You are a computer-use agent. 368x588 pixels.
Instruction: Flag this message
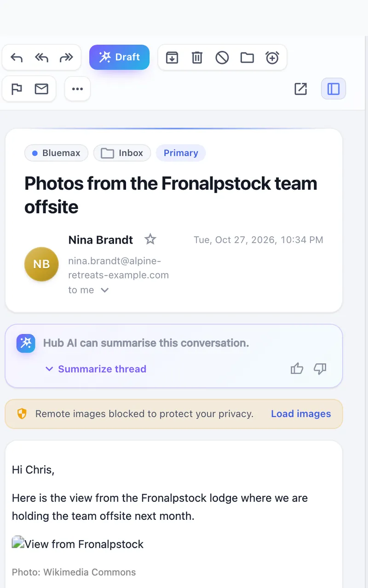pyautogui.click(x=17, y=89)
